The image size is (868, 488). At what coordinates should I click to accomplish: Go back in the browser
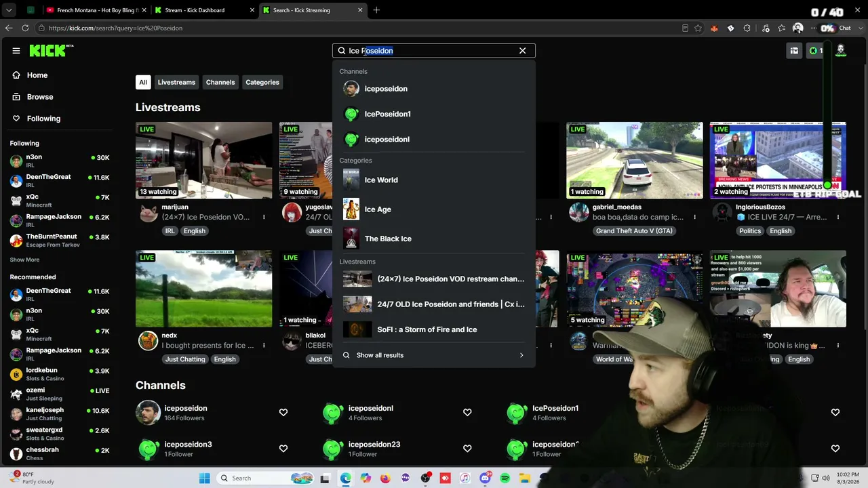pyautogui.click(x=9, y=28)
